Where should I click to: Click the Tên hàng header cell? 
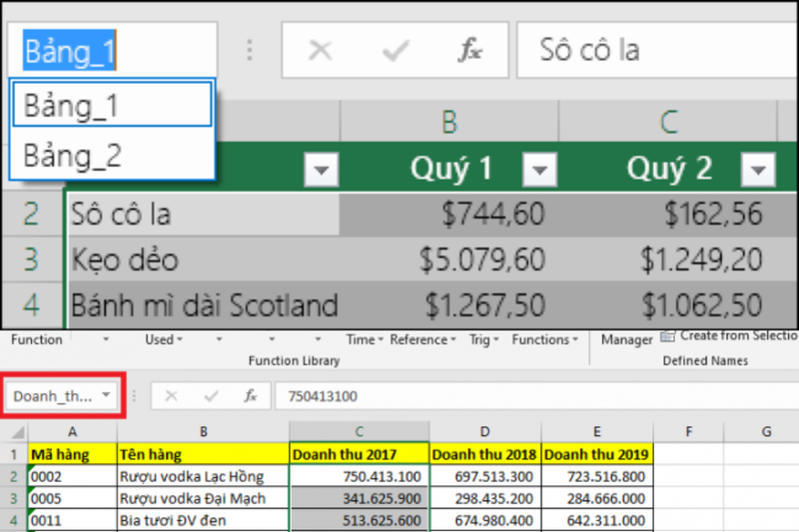point(204,453)
